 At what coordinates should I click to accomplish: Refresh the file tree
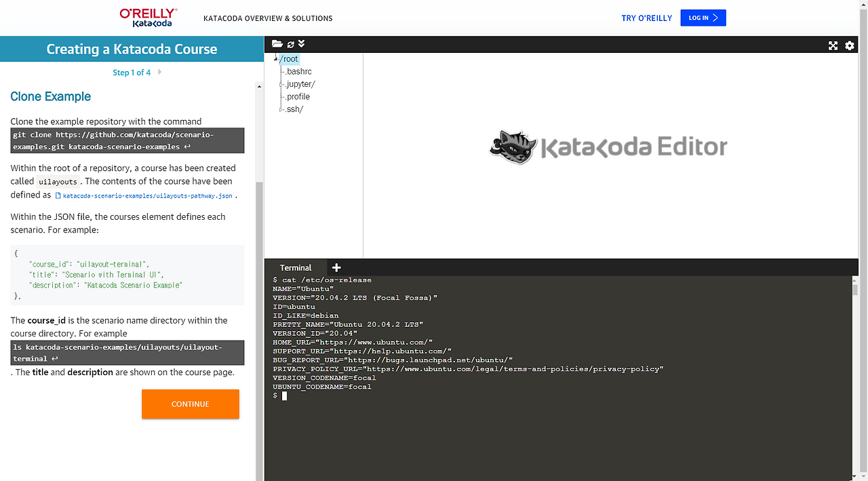(x=291, y=44)
